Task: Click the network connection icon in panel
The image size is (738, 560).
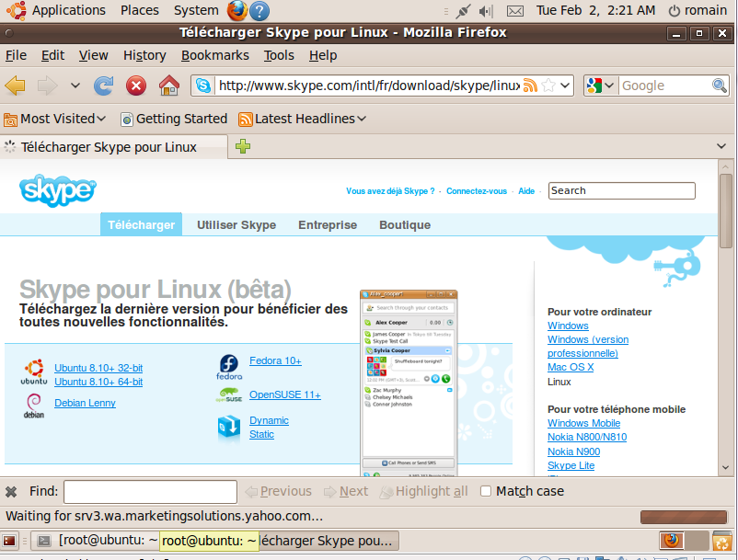Action: point(463,11)
